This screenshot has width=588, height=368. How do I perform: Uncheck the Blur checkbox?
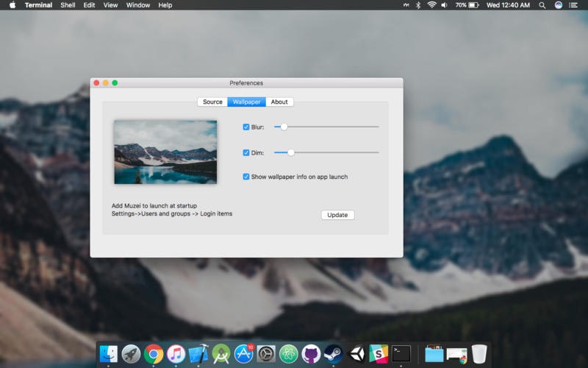point(246,127)
